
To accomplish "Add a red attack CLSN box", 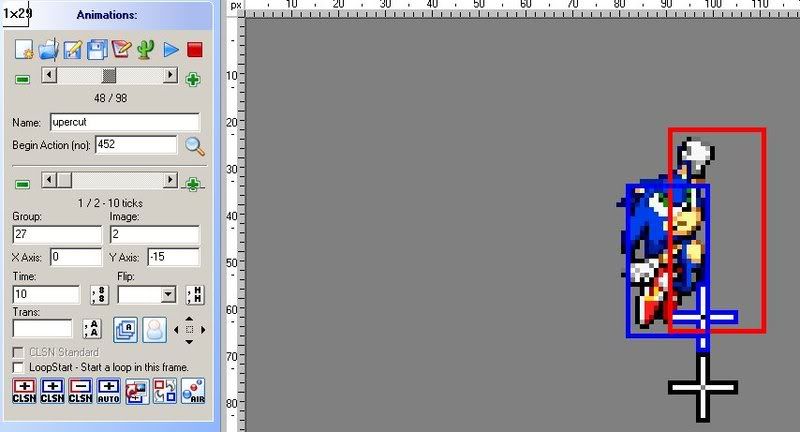I will point(24,391).
